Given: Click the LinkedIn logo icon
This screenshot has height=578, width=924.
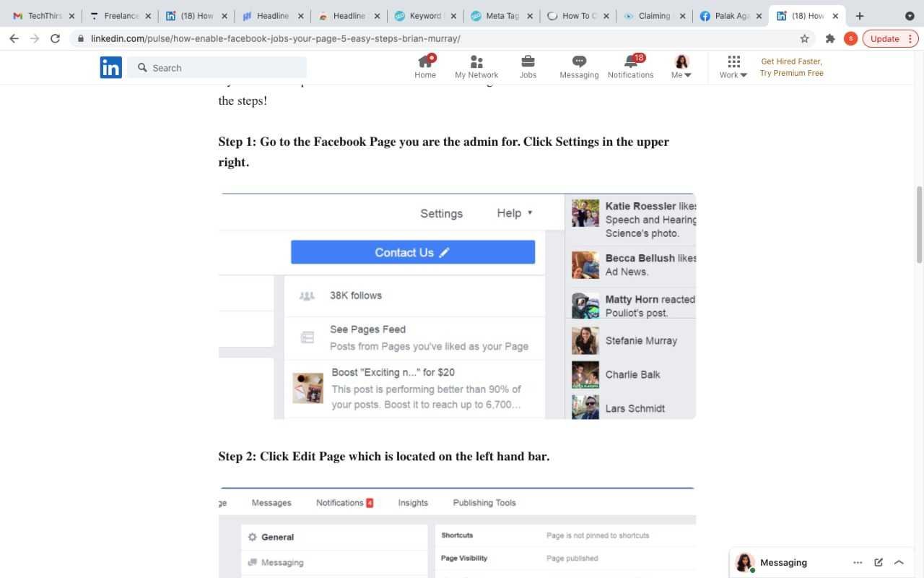Looking at the screenshot, I should pyautogui.click(x=110, y=68).
